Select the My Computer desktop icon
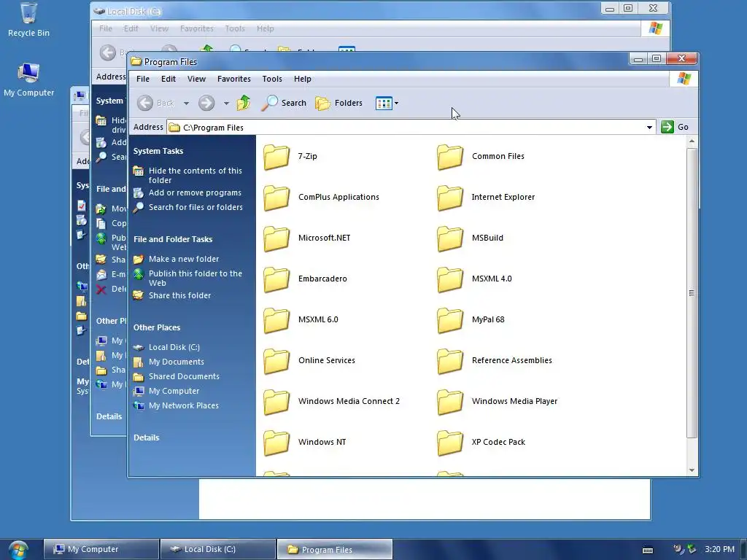Screen dimensions: 747x560 pyautogui.click(x=28, y=80)
